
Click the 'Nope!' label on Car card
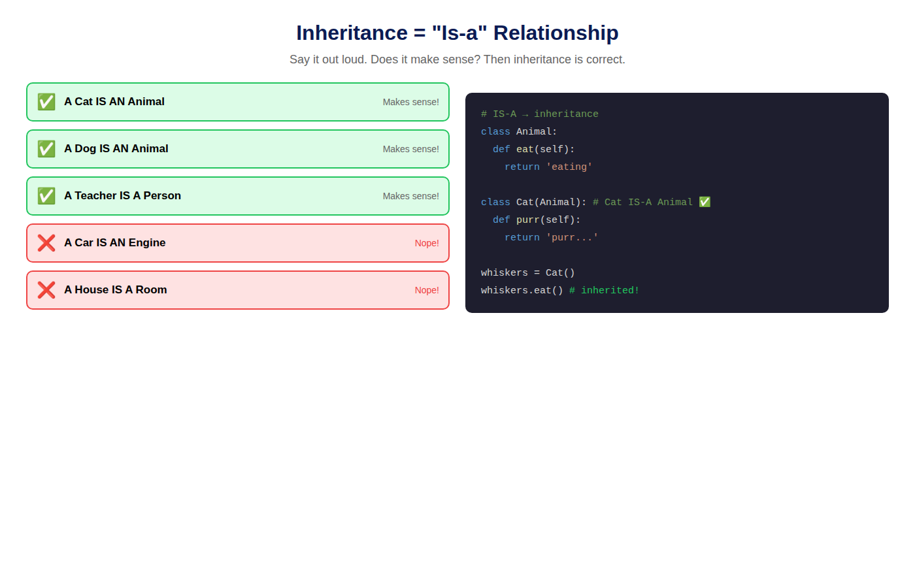pyautogui.click(x=427, y=243)
